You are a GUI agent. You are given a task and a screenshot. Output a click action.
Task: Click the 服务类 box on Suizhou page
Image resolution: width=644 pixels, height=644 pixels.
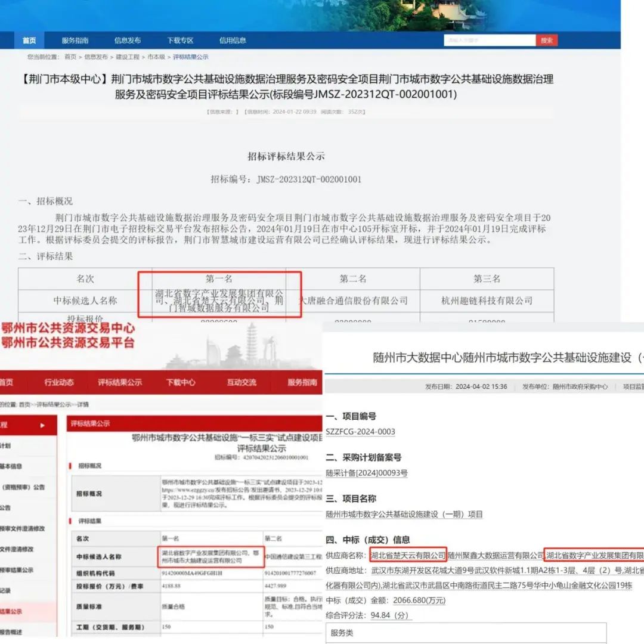[x=466, y=633]
